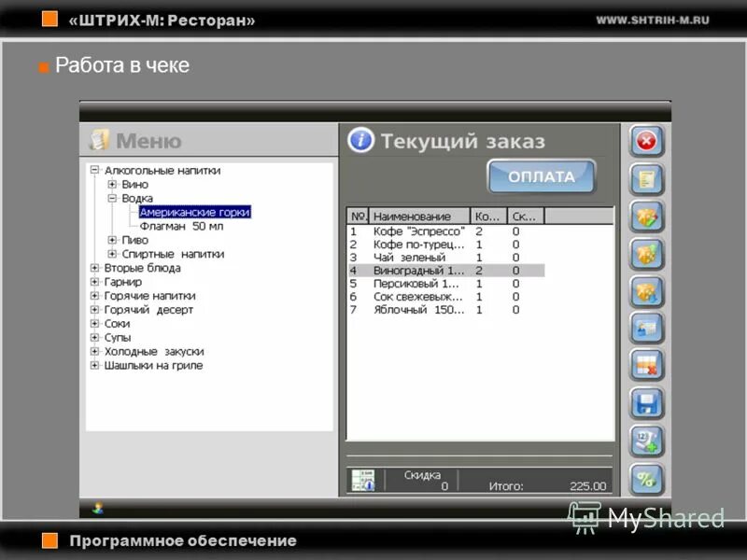Click the customer card icon in side toolbar
The image size is (747, 560).
[x=646, y=329]
